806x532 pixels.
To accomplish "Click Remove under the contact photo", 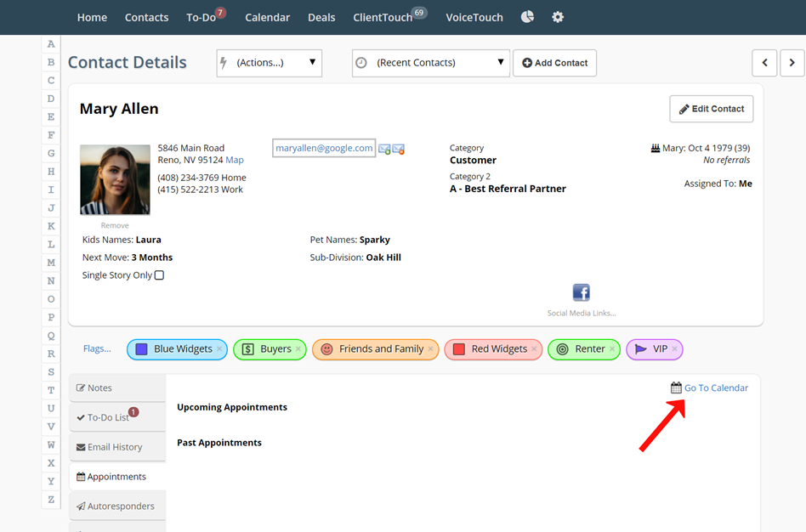I will [115, 226].
